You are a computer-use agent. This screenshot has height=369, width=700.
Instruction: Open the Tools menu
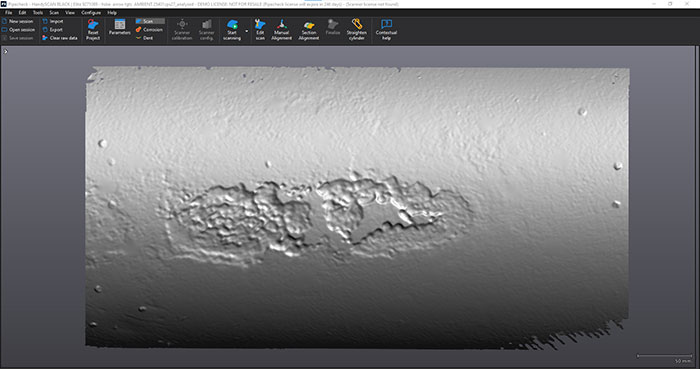tap(38, 12)
